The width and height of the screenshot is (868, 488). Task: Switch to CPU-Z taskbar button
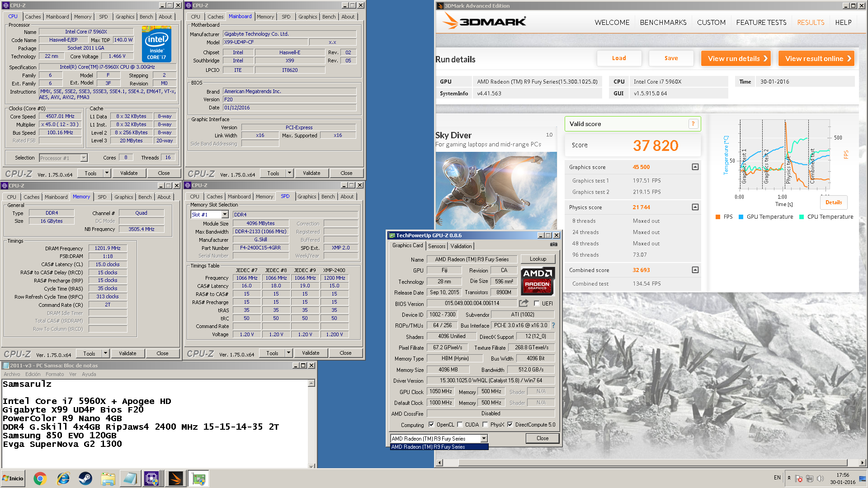tap(152, 479)
